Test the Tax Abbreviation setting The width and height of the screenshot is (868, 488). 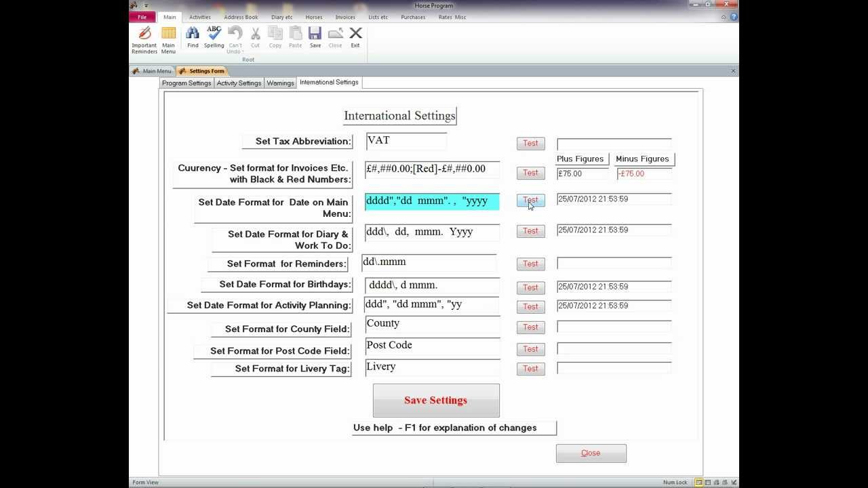530,144
